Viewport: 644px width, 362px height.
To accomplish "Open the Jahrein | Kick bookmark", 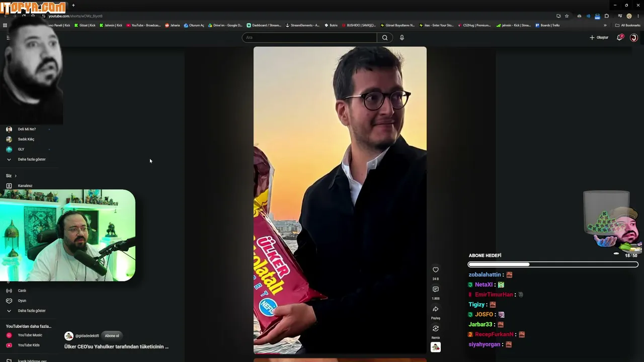I will point(111,25).
